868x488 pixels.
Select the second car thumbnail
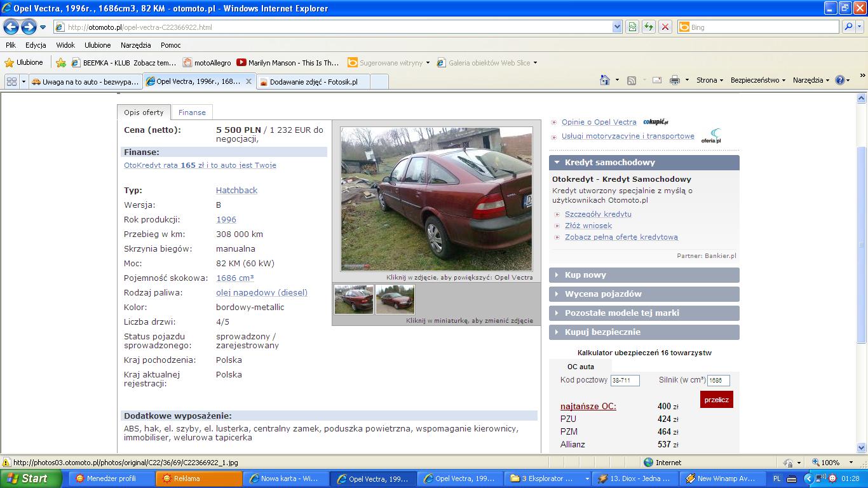point(395,299)
